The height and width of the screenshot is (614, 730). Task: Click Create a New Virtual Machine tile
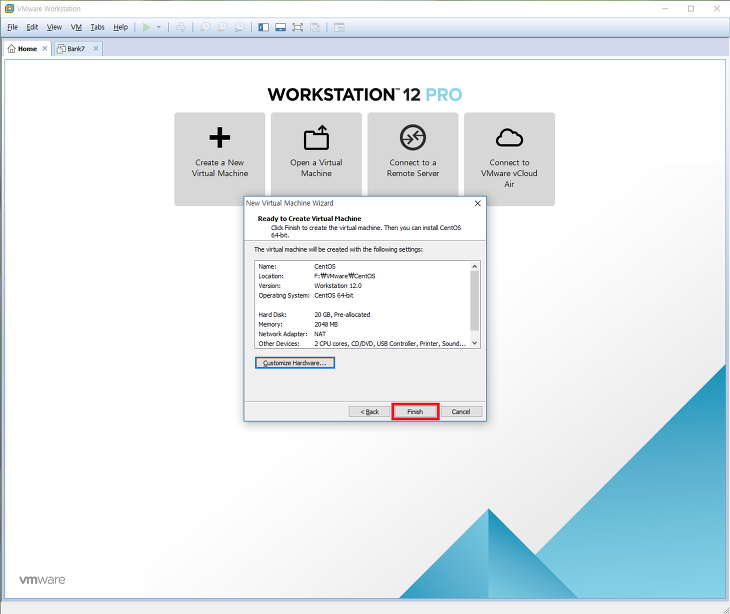tap(220, 159)
